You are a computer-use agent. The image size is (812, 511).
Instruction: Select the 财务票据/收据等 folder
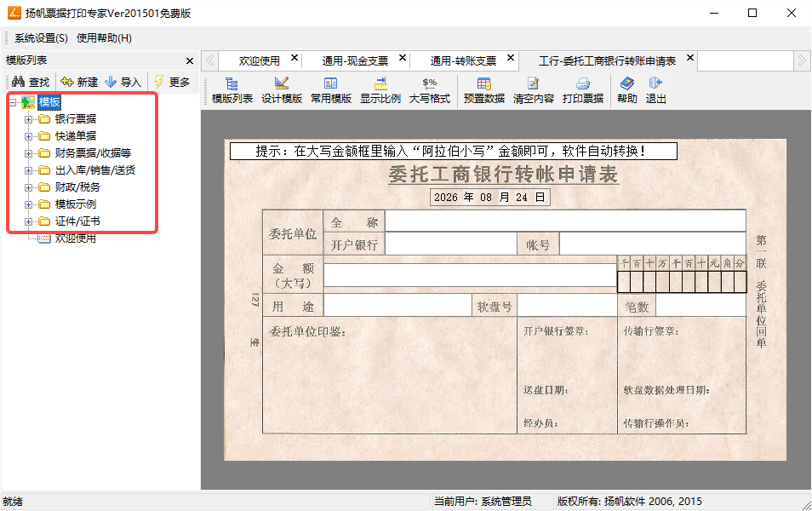click(x=94, y=153)
